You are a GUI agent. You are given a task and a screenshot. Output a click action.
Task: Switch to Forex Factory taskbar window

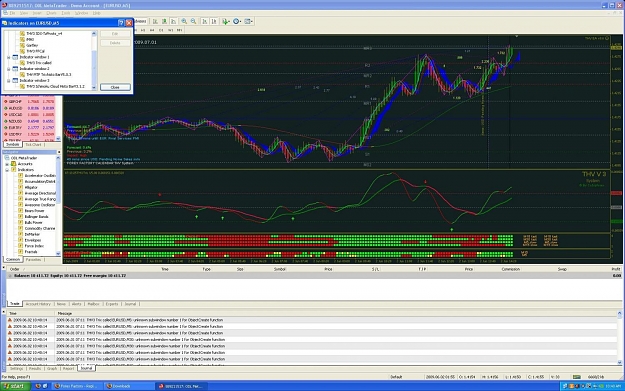tap(77, 386)
